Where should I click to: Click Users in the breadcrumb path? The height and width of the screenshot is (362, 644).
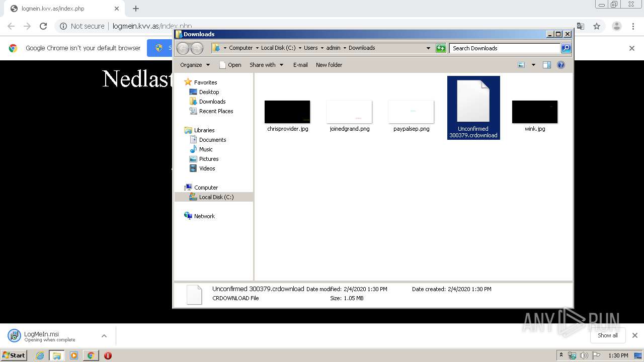[310, 48]
